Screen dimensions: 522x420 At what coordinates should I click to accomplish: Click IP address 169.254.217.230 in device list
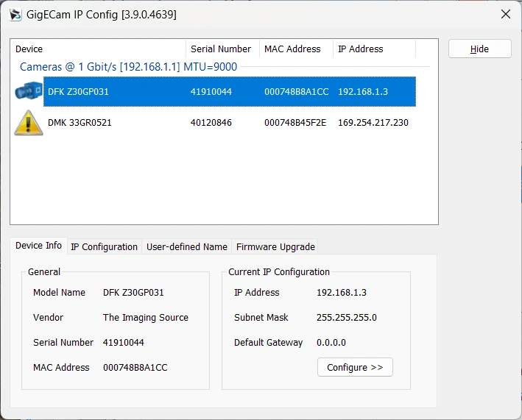click(373, 123)
